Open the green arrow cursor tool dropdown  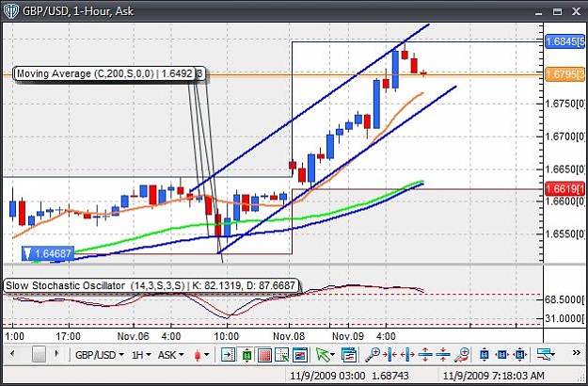[325, 355]
